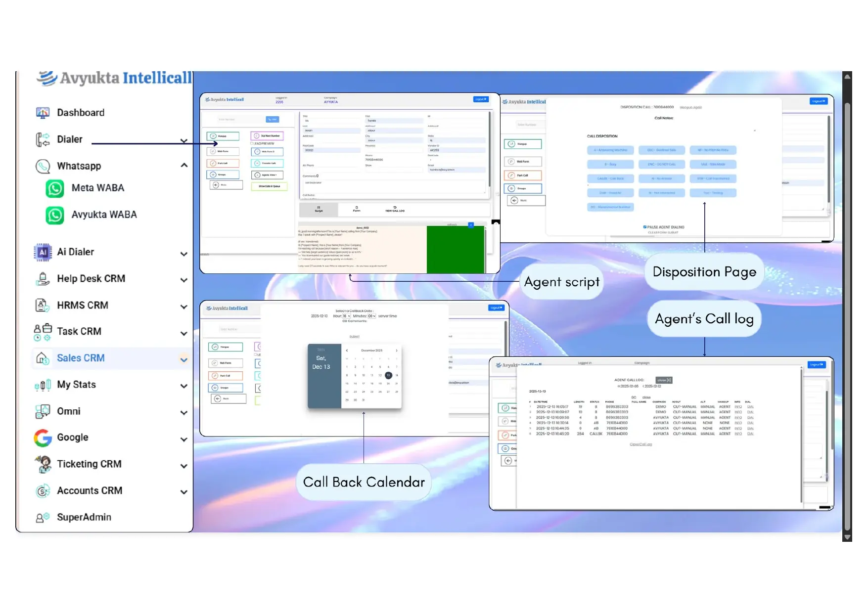Click Transfer Call icon in Agent script panel
The width and height of the screenshot is (868, 613).
click(x=257, y=163)
